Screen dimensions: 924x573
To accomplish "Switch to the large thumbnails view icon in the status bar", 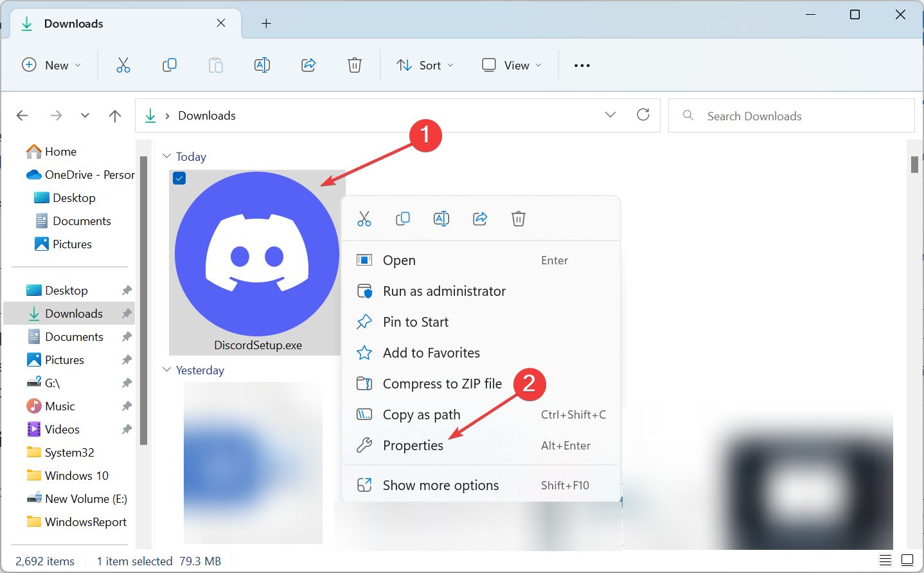I will click(907, 560).
